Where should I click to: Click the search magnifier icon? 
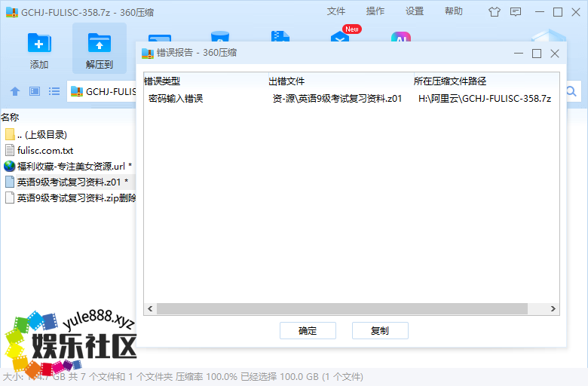tap(571, 91)
